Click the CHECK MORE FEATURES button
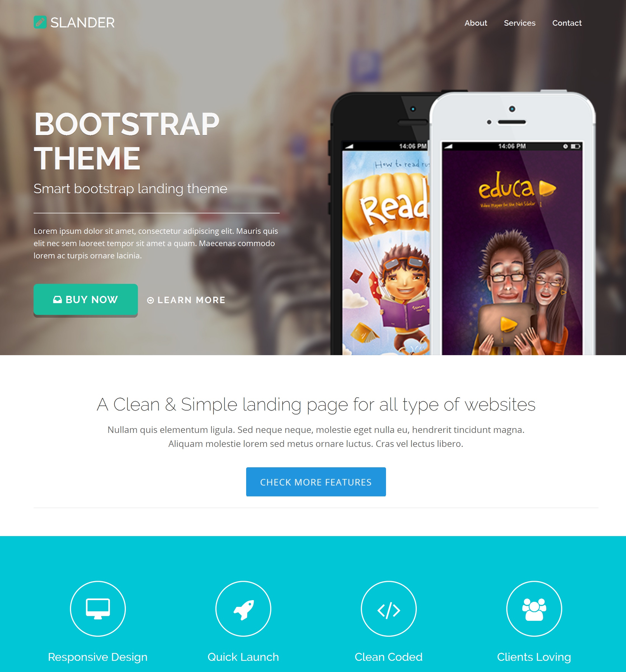 point(316,482)
